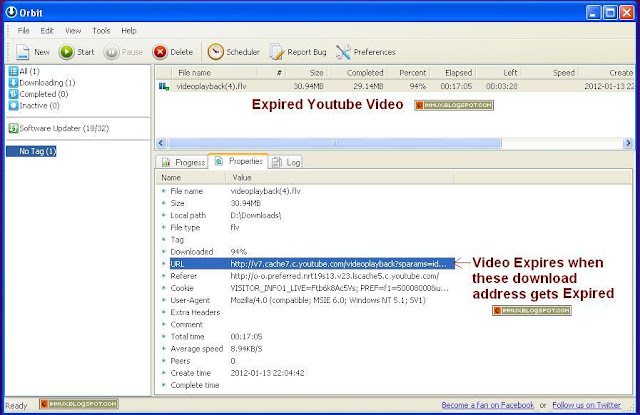Viewport: 640px width, 415px height.
Task: Click the Referer property value
Action: (335, 276)
